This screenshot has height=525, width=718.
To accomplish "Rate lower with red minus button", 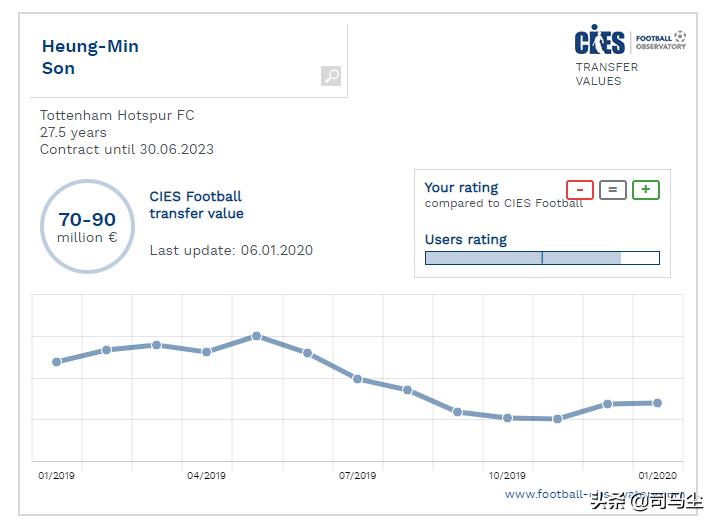I will click(580, 190).
